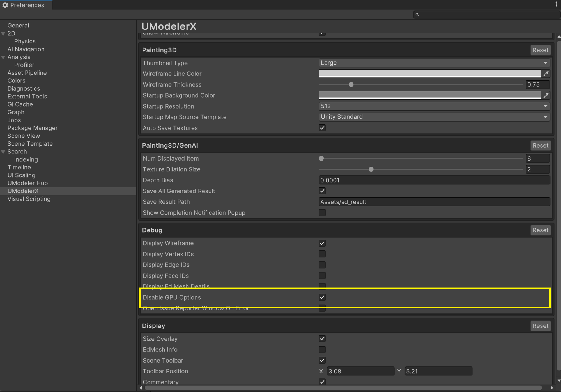Open Colors preferences
Viewport: 561px width, 392px height.
pos(16,81)
